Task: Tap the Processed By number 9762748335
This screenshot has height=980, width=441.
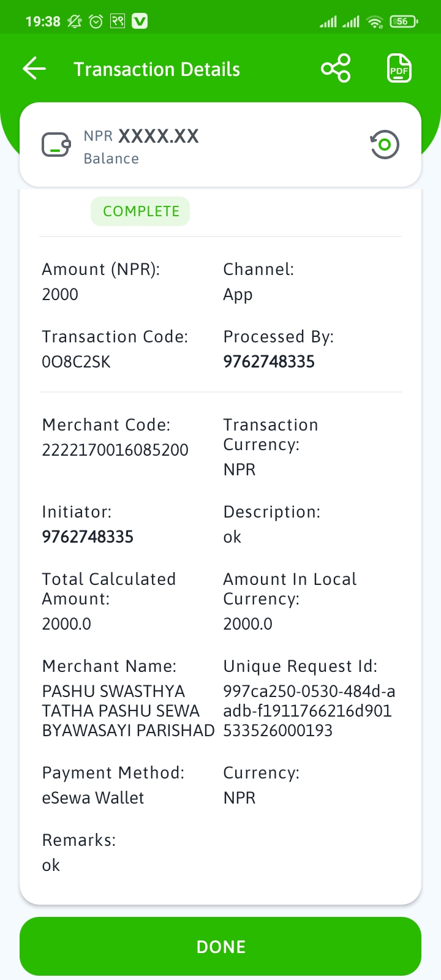Action: 269,362
